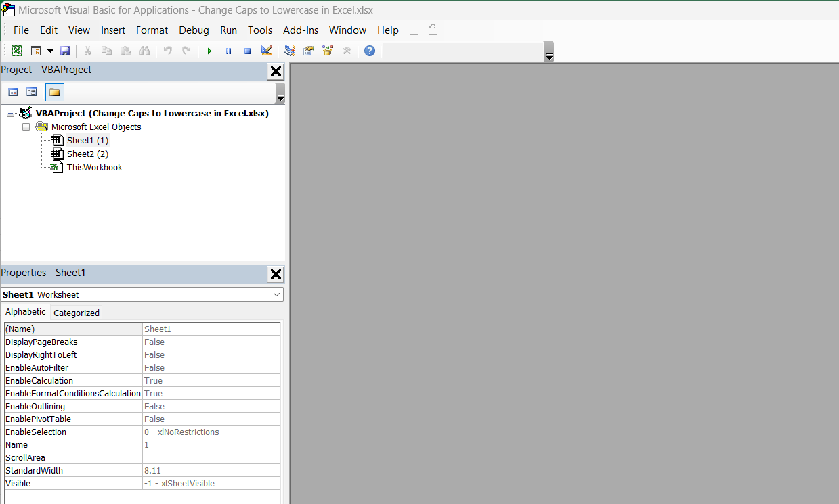
Task: Switch to the Categorized tab
Action: 77,313
